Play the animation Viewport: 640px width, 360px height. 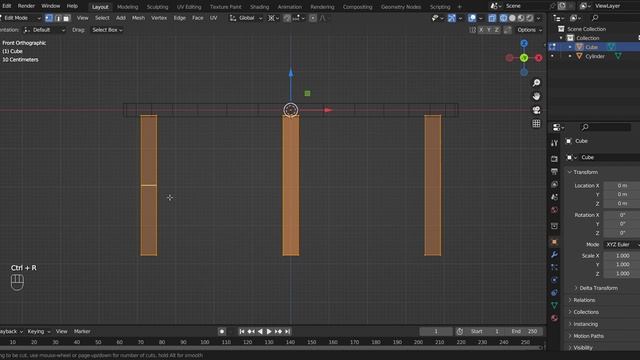coord(269,331)
